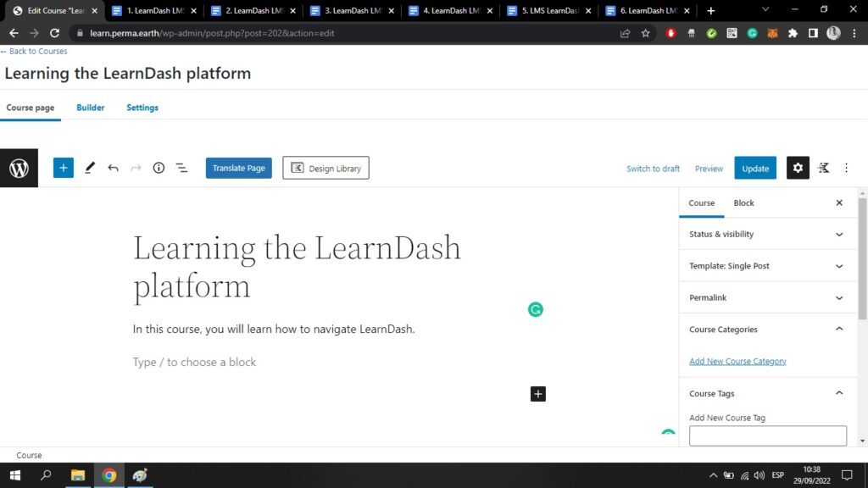868x488 pixels.
Task: Click the Add New Course Tag field
Action: tap(767, 435)
